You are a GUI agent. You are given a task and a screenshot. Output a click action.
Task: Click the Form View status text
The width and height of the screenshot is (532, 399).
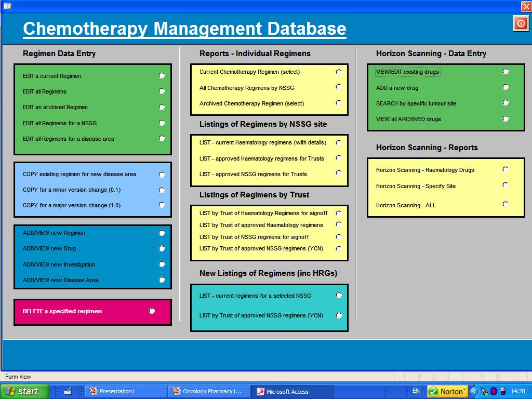tap(18, 377)
